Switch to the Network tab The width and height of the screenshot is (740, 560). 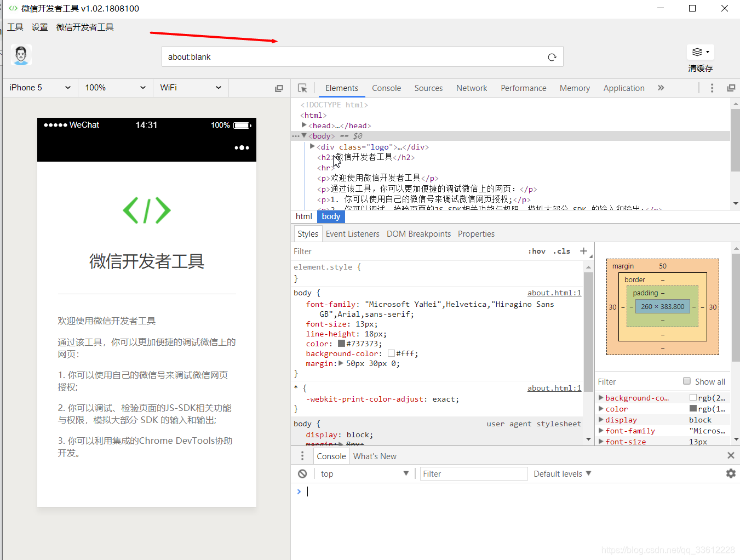[472, 88]
